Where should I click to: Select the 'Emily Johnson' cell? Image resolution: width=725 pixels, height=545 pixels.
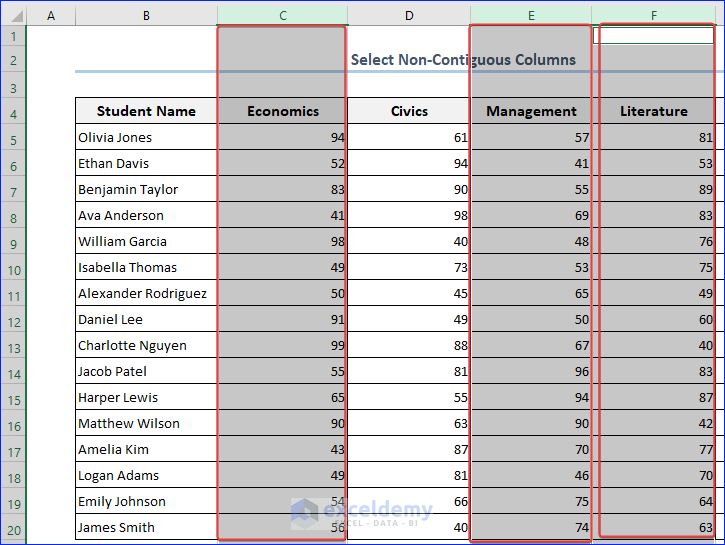(x=146, y=501)
